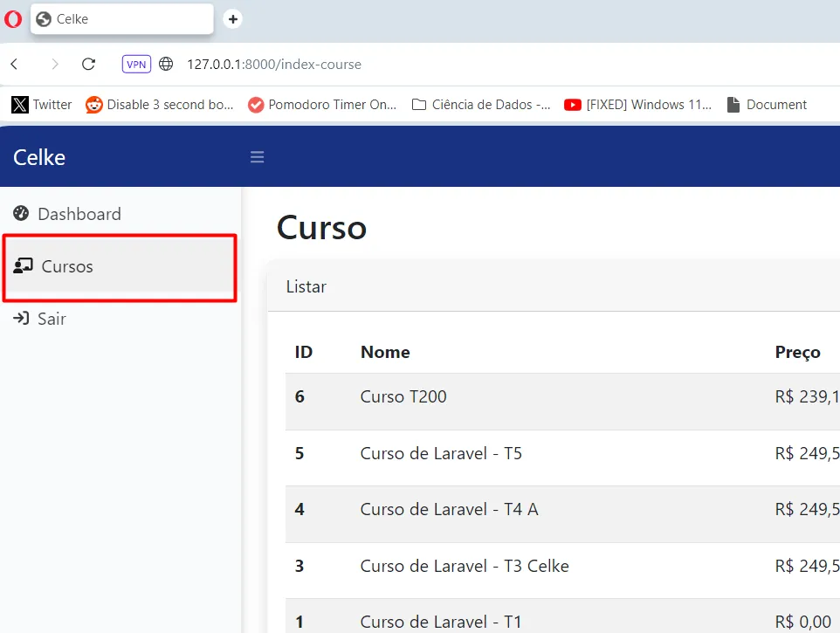Click the globe site info icon
The image size is (840, 633).
point(166,64)
